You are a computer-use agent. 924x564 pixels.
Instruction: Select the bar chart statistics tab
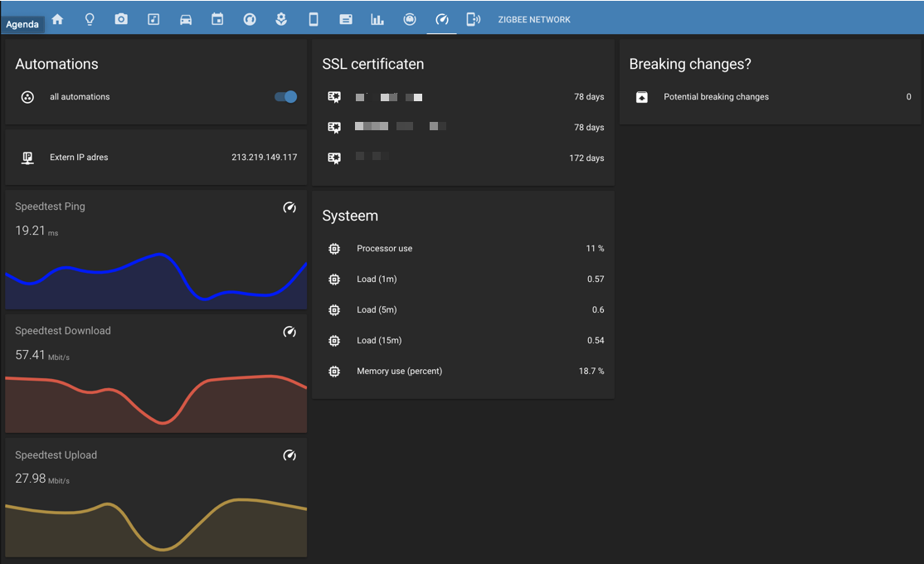pos(377,19)
